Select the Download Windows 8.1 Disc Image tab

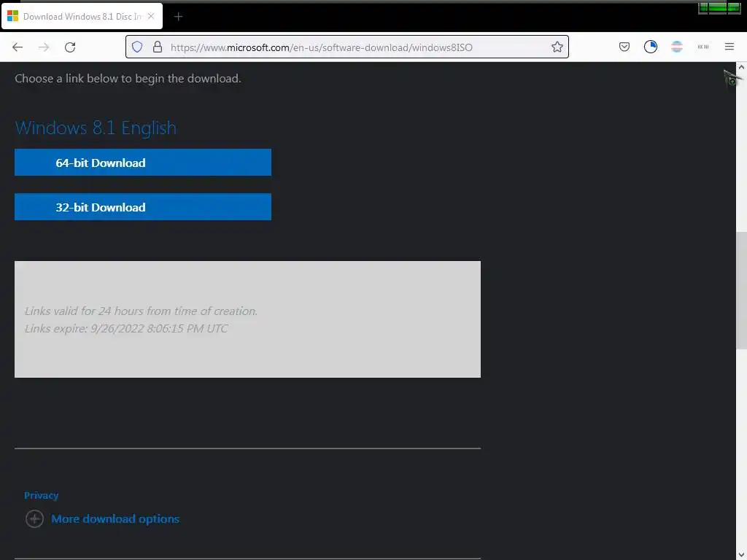click(x=82, y=16)
